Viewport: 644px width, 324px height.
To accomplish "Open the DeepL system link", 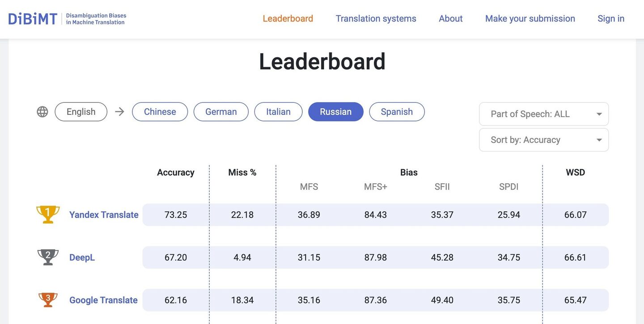I will (x=82, y=257).
